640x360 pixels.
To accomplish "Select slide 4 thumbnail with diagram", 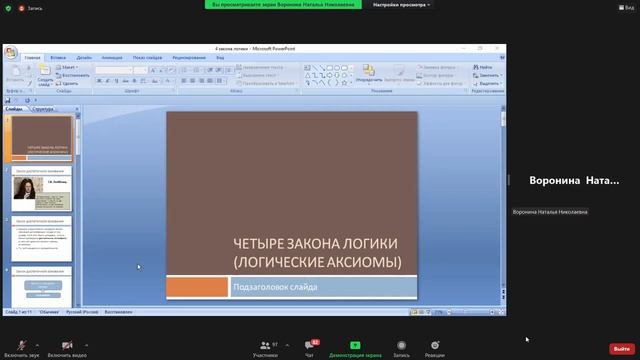I will coord(41,287).
